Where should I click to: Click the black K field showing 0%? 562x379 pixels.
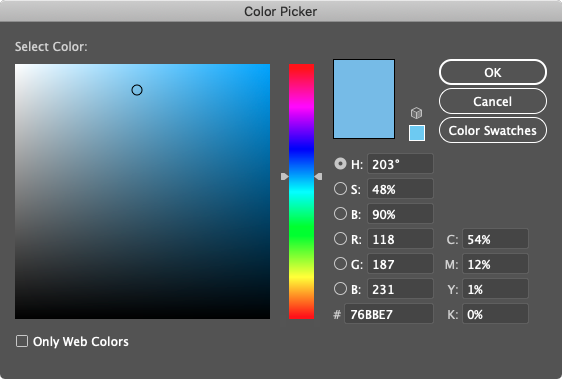(x=495, y=314)
